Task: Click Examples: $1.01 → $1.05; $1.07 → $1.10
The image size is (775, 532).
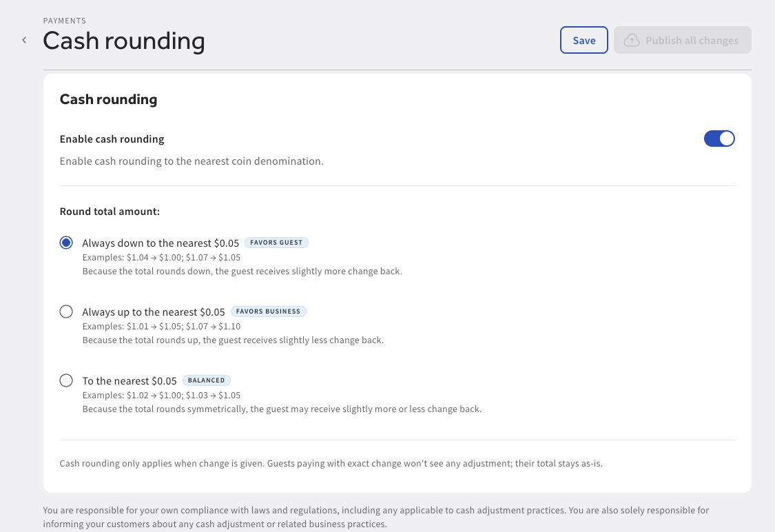Action: point(161,327)
